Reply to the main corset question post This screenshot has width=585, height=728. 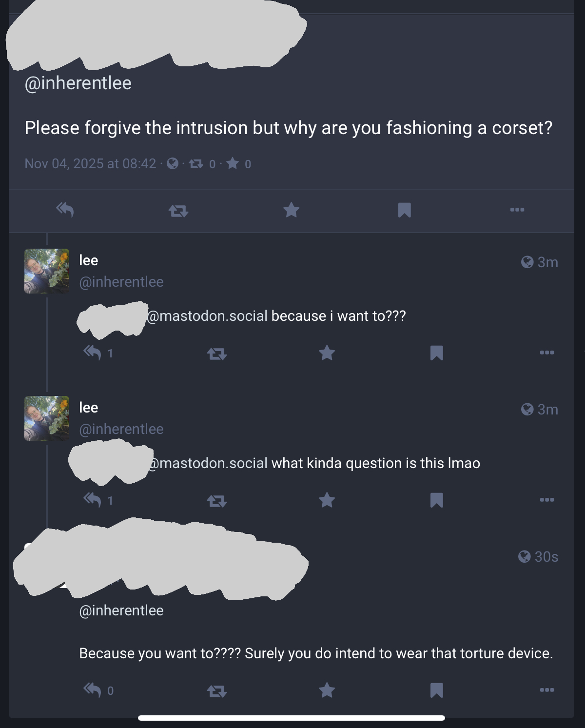click(65, 210)
